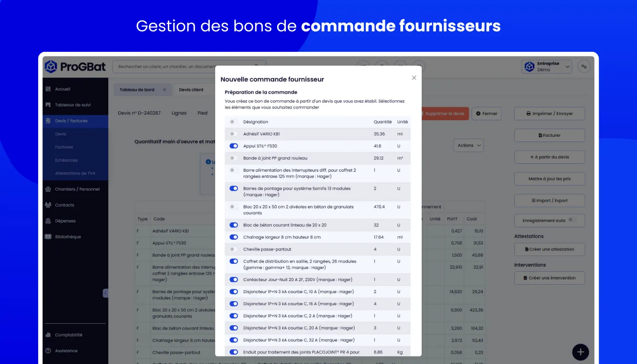Disable the Enduit PLACOJOINT PR 4 switch
Image resolution: width=637 pixels, height=364 pixels.
[x=234, y=352]
